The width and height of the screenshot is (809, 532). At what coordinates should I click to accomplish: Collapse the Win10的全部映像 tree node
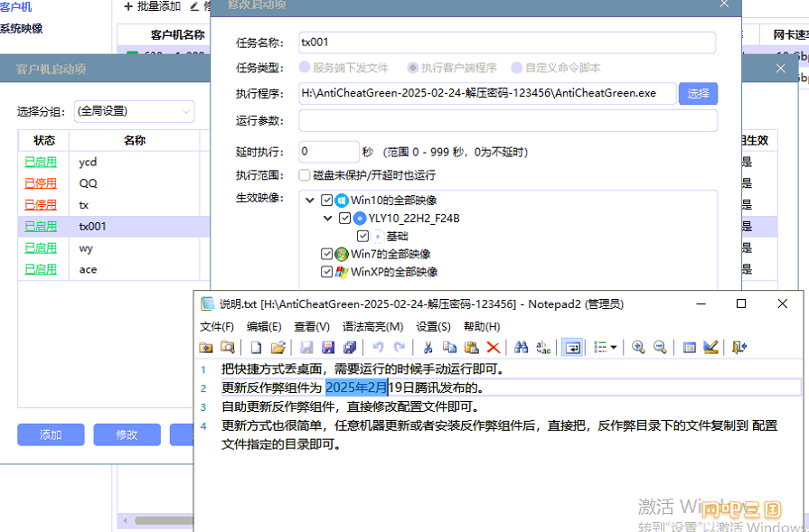click(311, 201)
